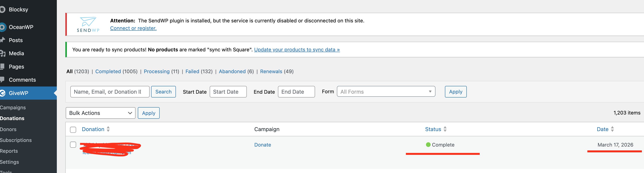Screen dimensions: 644x173
Task: Sort by Status column arrows
Action: click(445, 129)
